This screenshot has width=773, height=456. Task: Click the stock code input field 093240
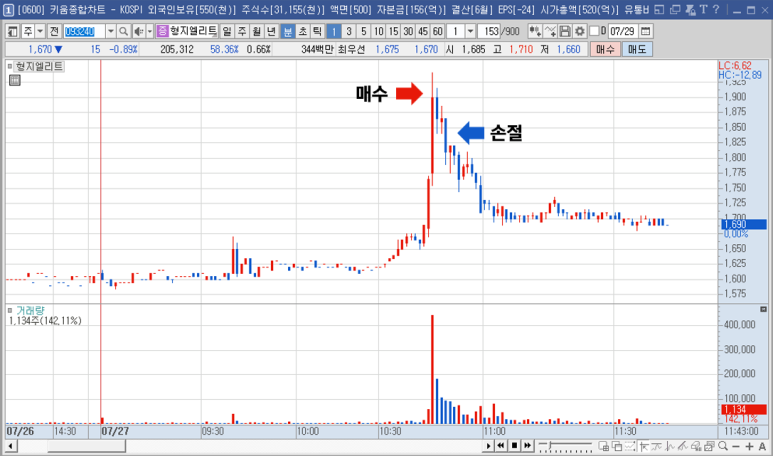pyautogui.click(x=84, y=32)
